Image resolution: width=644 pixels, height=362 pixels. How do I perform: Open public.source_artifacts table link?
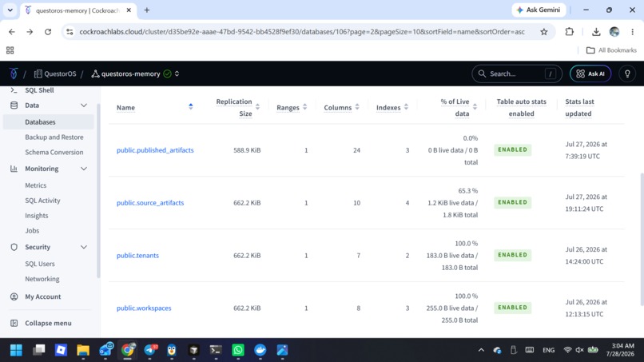[x=150, y=203]
